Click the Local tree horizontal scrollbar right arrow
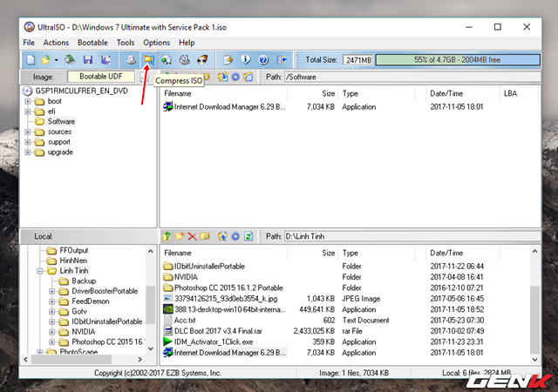 tap(139, 359)
